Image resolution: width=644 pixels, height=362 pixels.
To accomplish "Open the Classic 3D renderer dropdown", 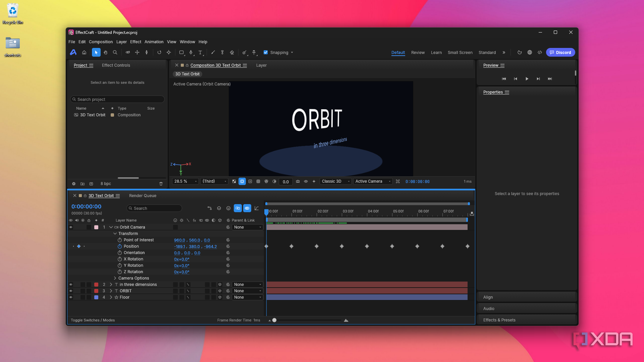I will pyautogui.click(x=335, y=181).
